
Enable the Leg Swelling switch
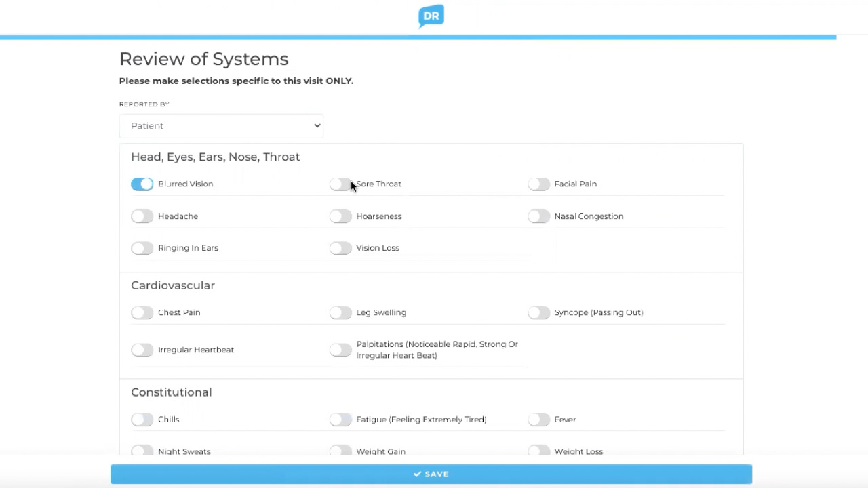click(x=340, y=312)
